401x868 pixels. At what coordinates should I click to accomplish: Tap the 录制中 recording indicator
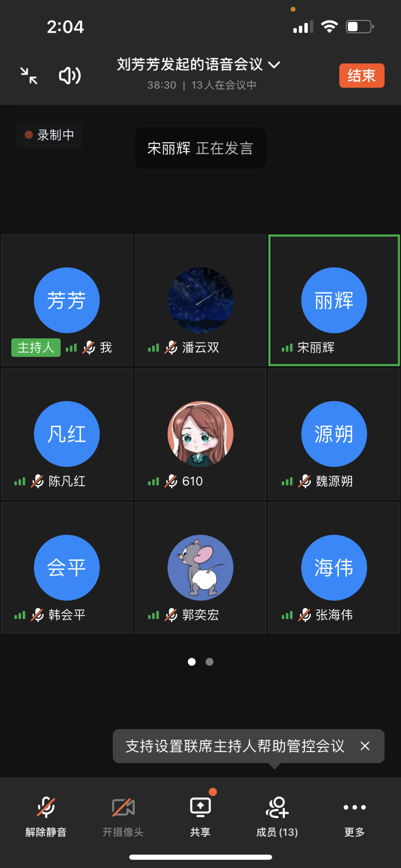click(x=50, y=135)
